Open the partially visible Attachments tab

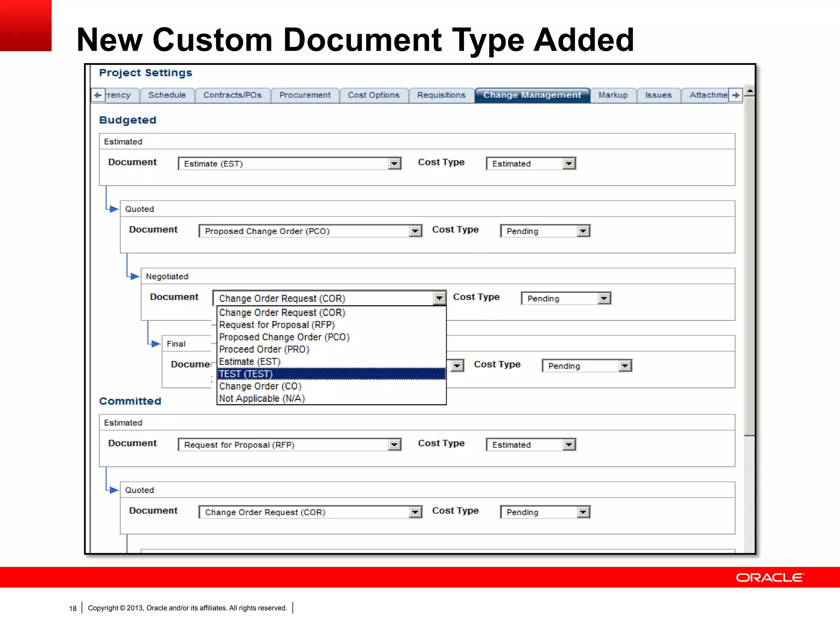[x=705, y=95]
